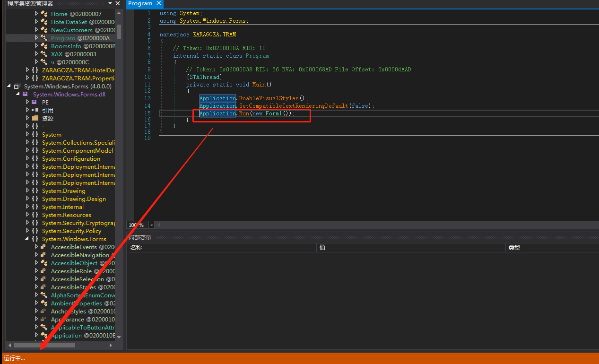Click the Home class icon
This screenshot has width=599, height=364.
44,14
